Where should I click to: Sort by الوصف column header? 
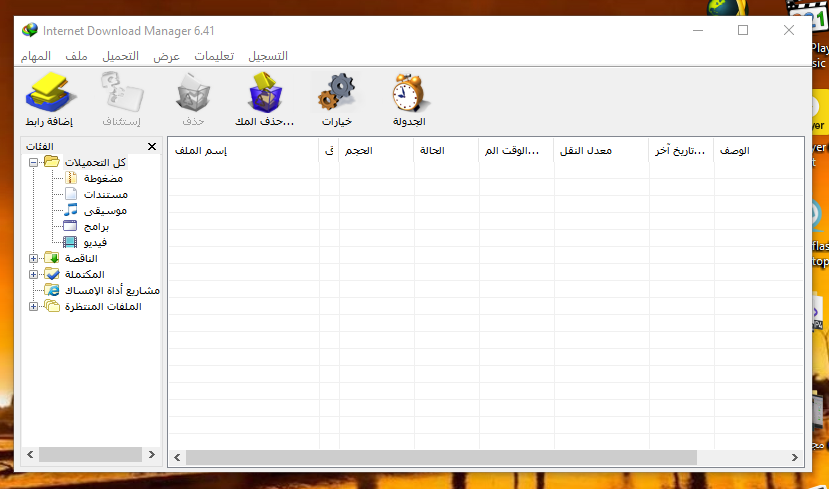759,151
